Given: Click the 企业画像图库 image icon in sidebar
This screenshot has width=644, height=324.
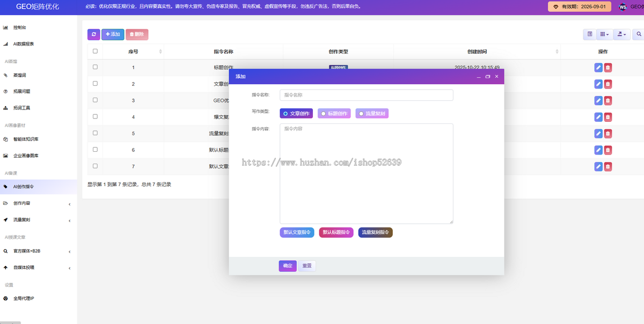Looking at the screenshot, I should (x=6, y=156).
